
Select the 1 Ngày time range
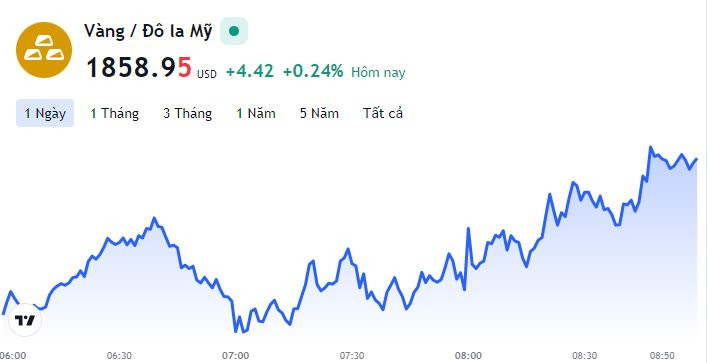point(45,113)
